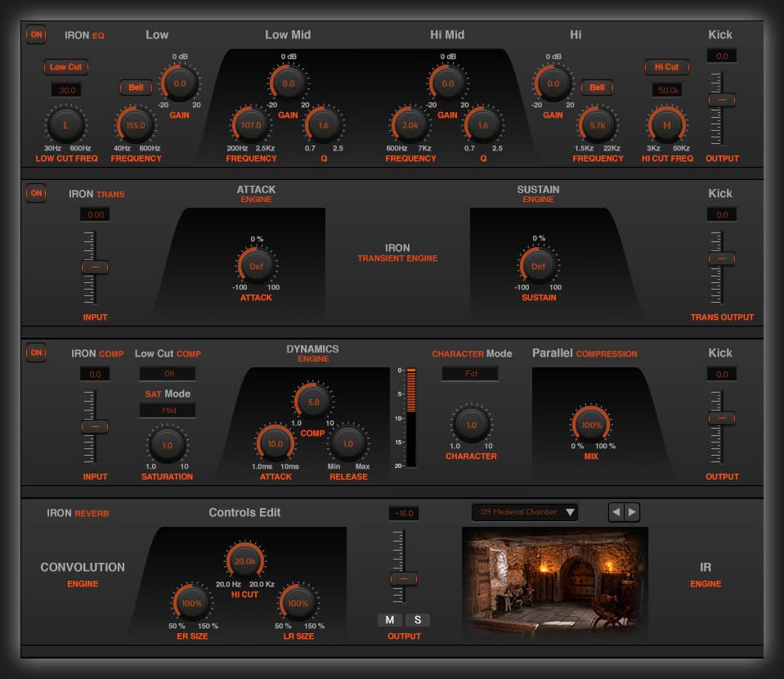Screen dimensions: 784x679
Task: Click the reverb Hi Cut knob at 20.0k
Action: 245,561
